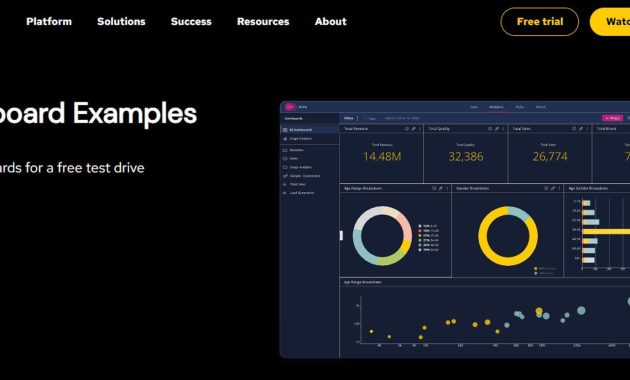Click circular icon on Gender Breakdown widget
This screenshot has height=380, width=630.
point(546,188)
